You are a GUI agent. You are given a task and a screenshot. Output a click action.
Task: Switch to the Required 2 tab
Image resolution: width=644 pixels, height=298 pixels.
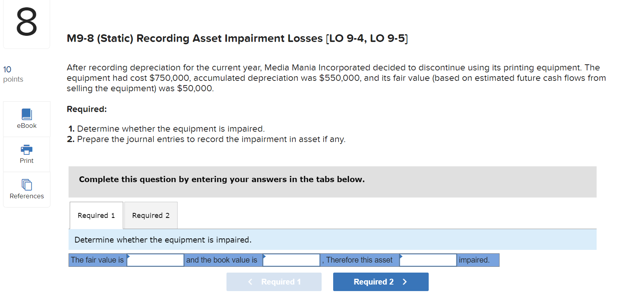(x=150, y=215)
